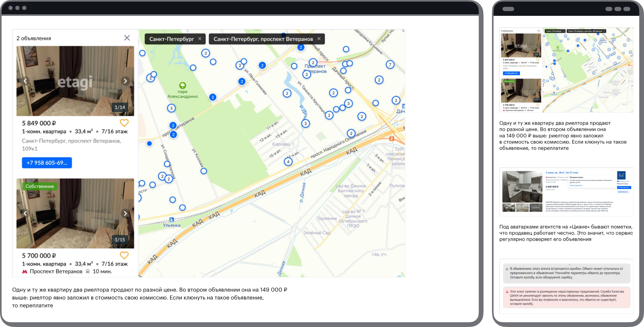Click the "1/15" photo counter

click(120, 239)
